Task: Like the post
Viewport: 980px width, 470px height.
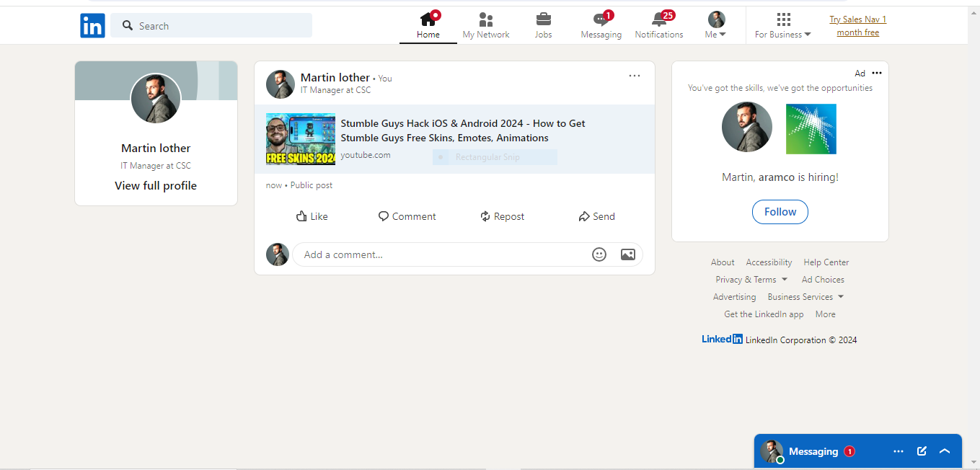Action: tap(312, 216)
